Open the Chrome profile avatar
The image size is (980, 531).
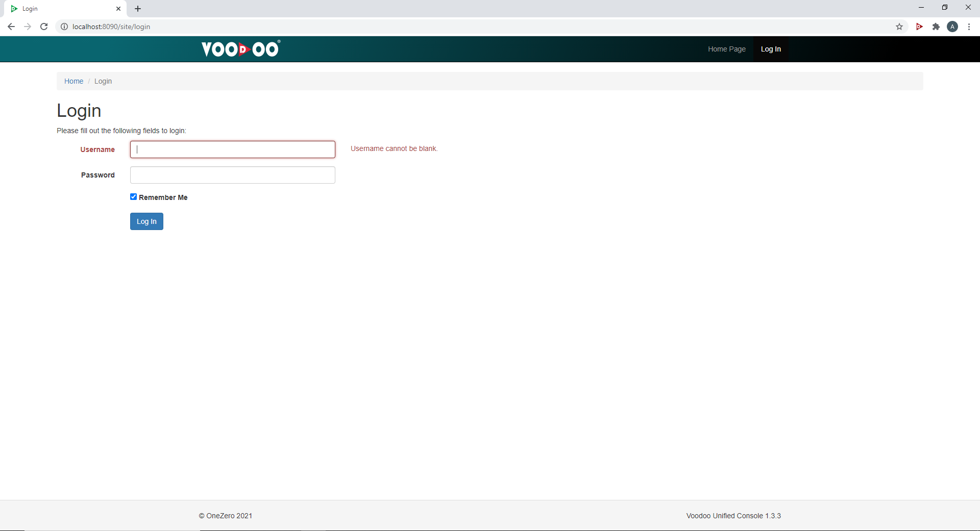(952, 27)
